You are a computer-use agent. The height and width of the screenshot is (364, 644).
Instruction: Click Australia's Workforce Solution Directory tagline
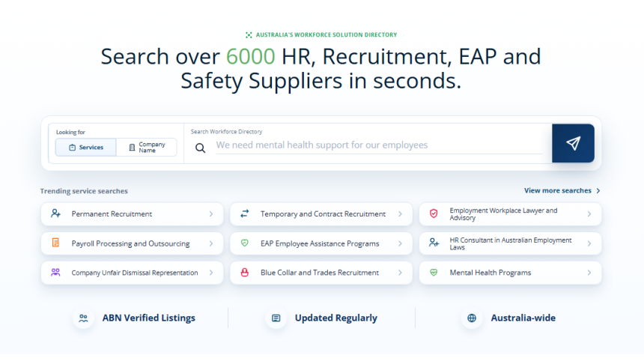point(326,35)
